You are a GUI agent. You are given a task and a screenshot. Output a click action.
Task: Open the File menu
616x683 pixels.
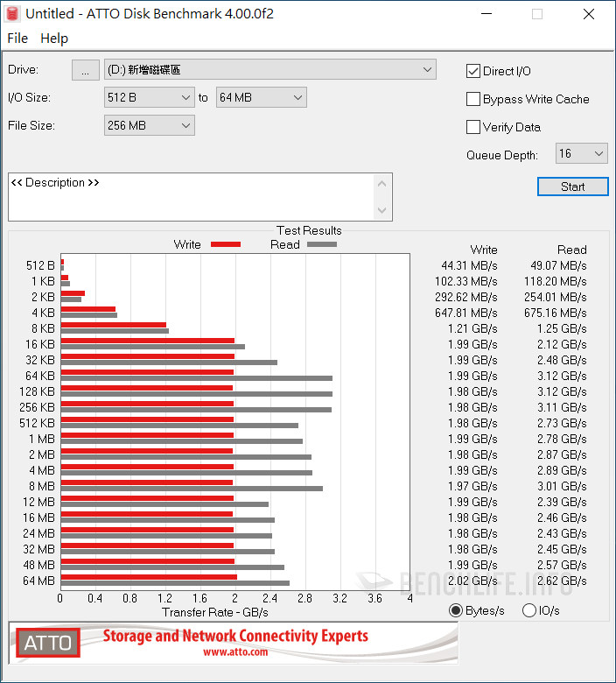[x=17, y=39]
